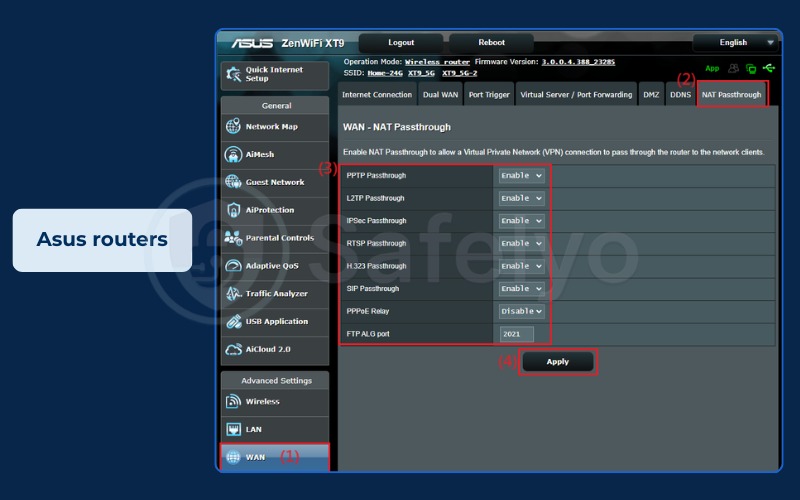Click the XT9_5G-2 SSID link
Screen dimensions: 800x500
click(x=460, y=73)
